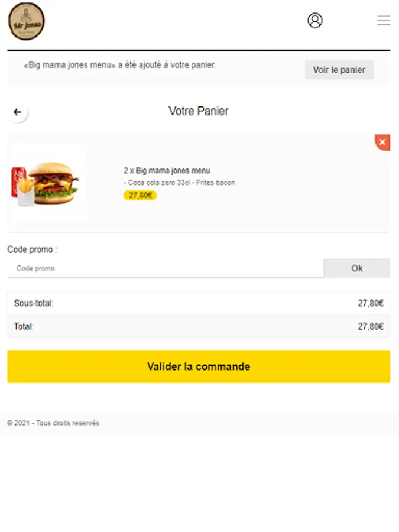Click Valider la commande
The height and width of the screenshot is (532, 399).
(x=199, y=366)
